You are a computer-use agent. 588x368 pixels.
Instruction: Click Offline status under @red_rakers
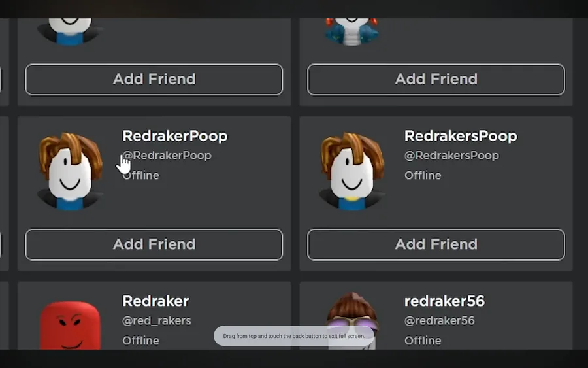pyautogui.click(x=141, y=341)
